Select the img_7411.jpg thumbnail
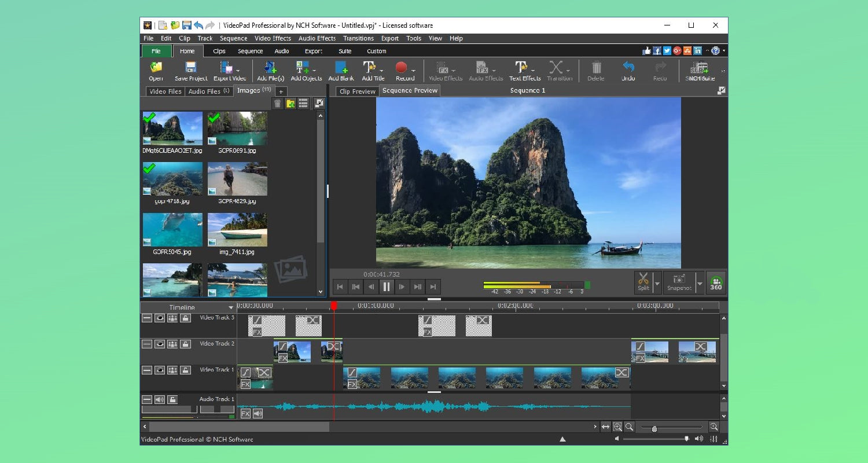 [x=237, y=230]
